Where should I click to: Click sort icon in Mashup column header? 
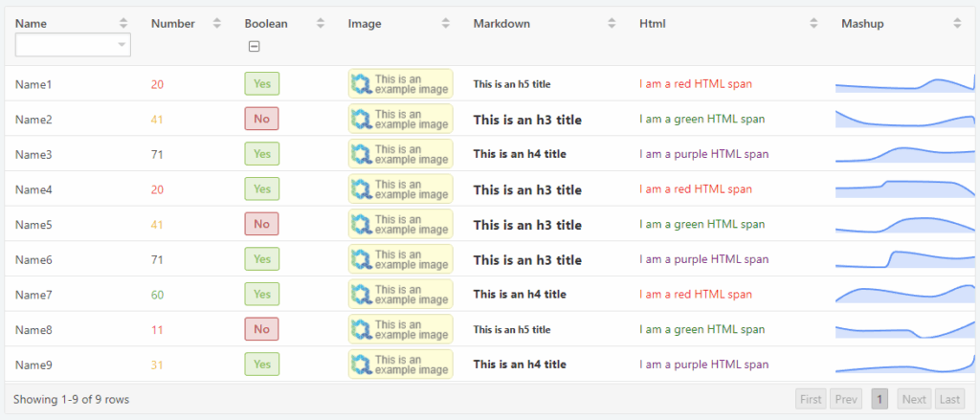pyautogui.click(x=957, y=23)
